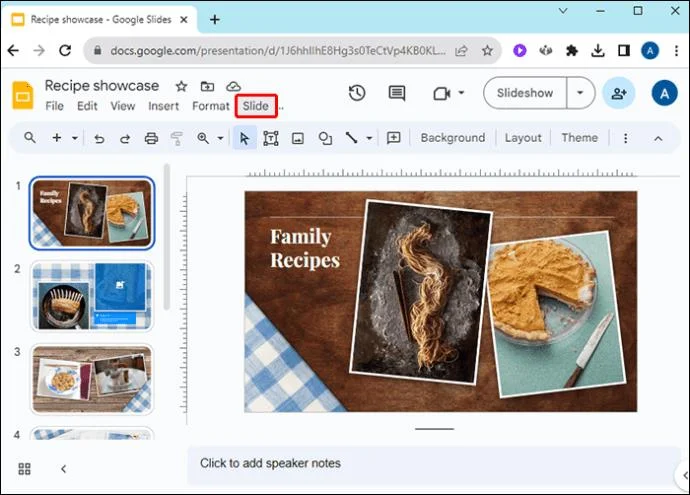Open the comments icon

(396, 93)
